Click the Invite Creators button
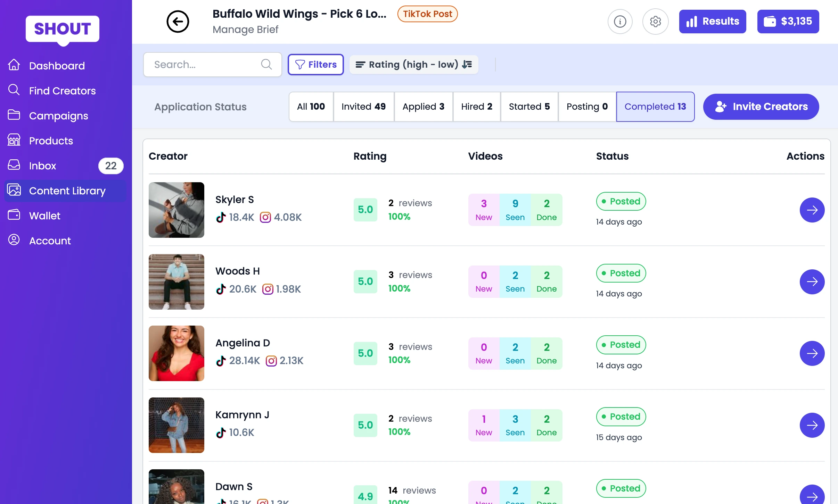Image resolution: width=838 pixels, height=504 pixels. click(761, 107)
